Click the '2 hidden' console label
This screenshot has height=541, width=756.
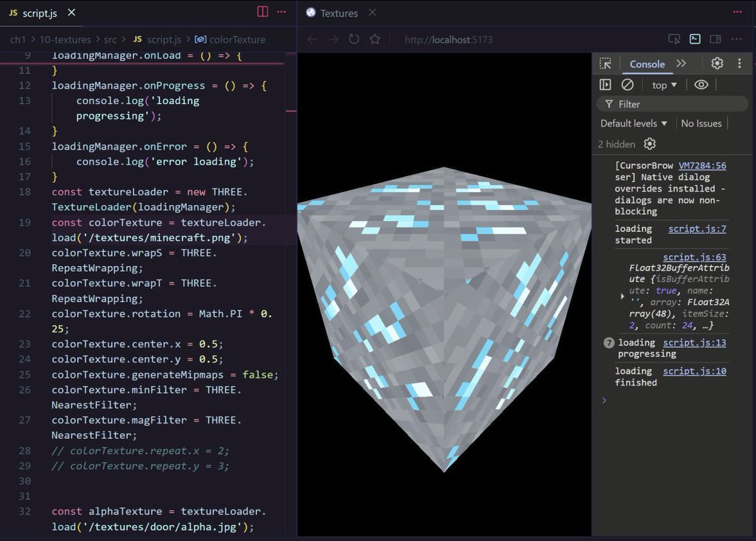pyautogui.click(x=616, y=144)
